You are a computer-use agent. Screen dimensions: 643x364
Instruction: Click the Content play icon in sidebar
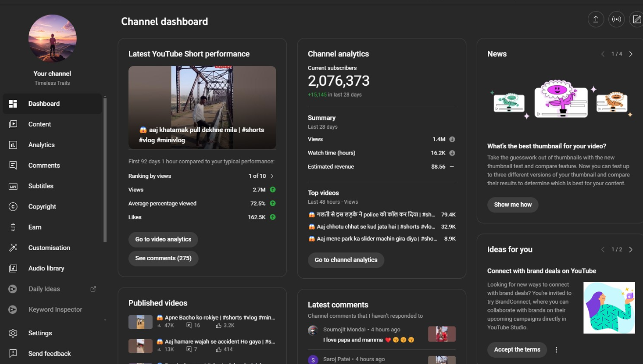pos(13,124)
